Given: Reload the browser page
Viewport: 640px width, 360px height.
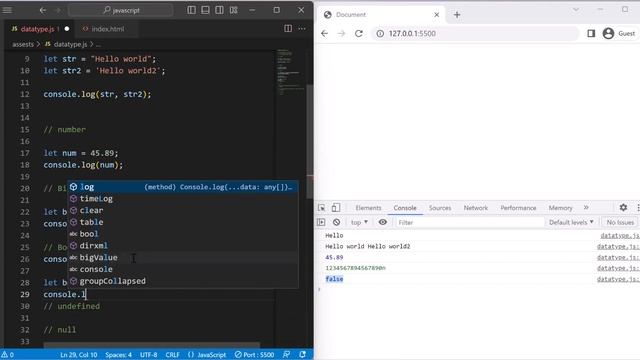Looking at the screenshot, I should tap(359, 33).
